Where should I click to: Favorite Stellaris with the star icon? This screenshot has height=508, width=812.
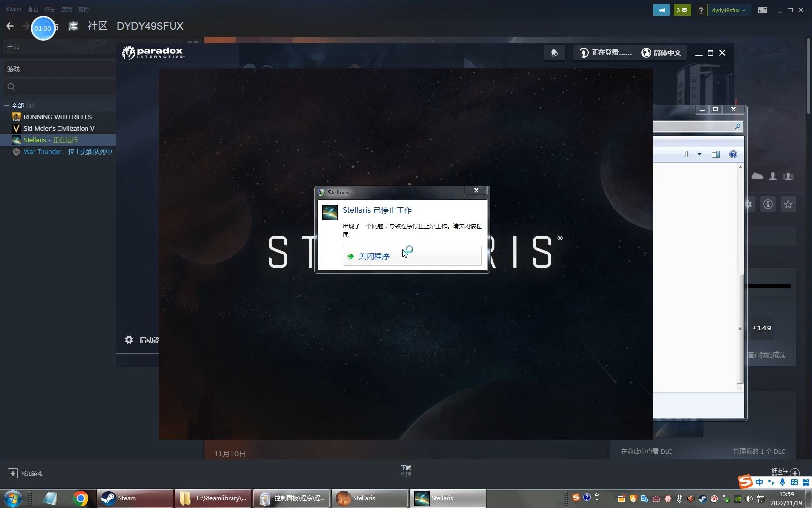tap(788, 204)
